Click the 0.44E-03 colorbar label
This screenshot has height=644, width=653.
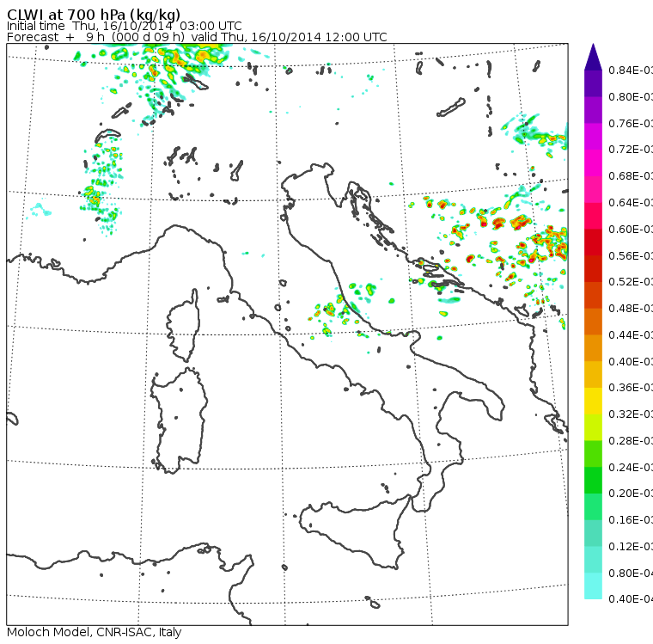(x=631, y=335)
